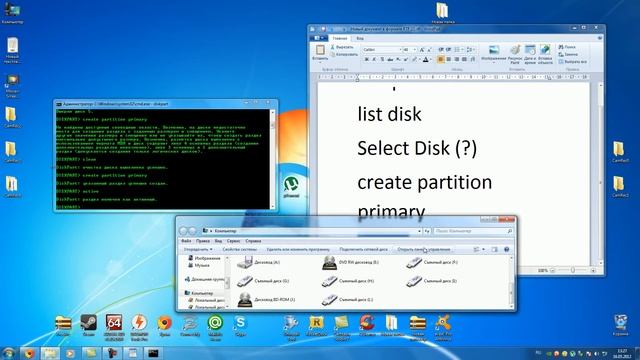This screenshot has height=360, width=640.
Task: Toggle Underline formatting in WordPad
Action: tap(382, 60)
